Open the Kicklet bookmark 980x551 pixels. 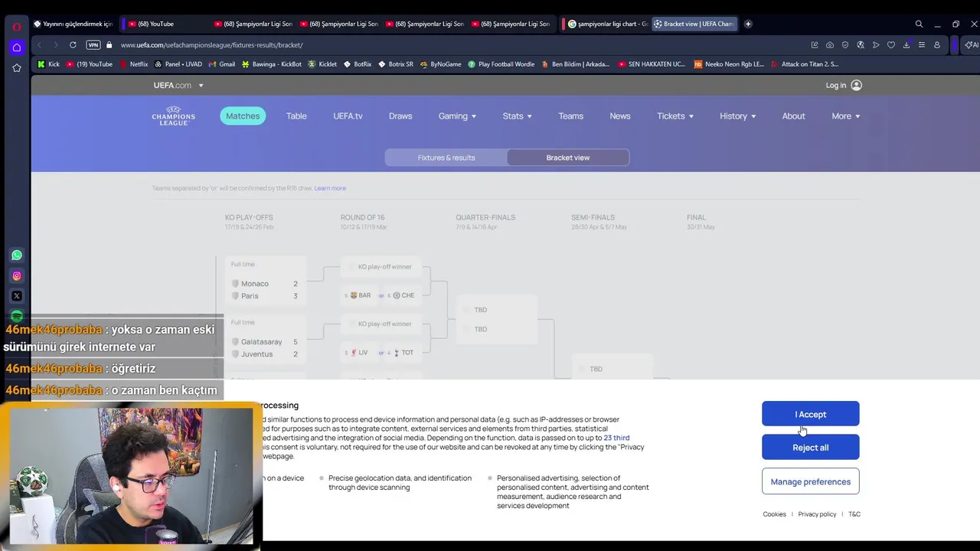click(322, 64)
